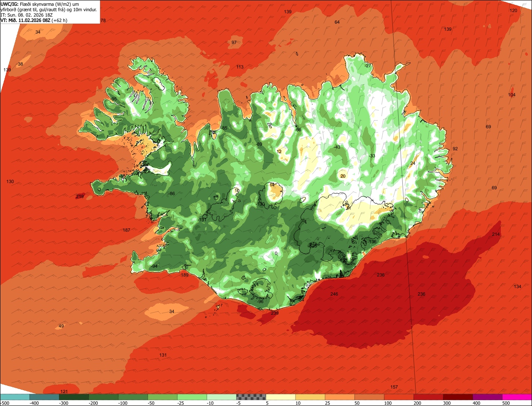Click the 'VT: Mið. 11.02.2026 08Z' line

pos(34,20)
